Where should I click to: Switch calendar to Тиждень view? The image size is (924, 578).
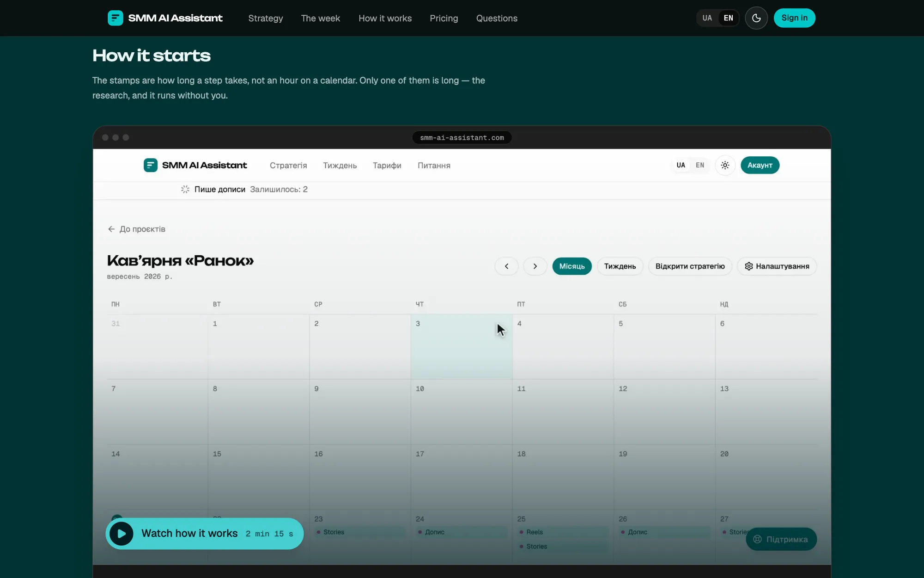[620, 266]
